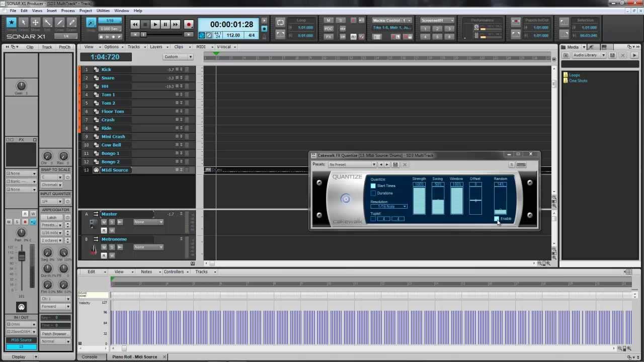Toggle global FX bypass button
Screen dimensions: 644x362
click(329, 37)
